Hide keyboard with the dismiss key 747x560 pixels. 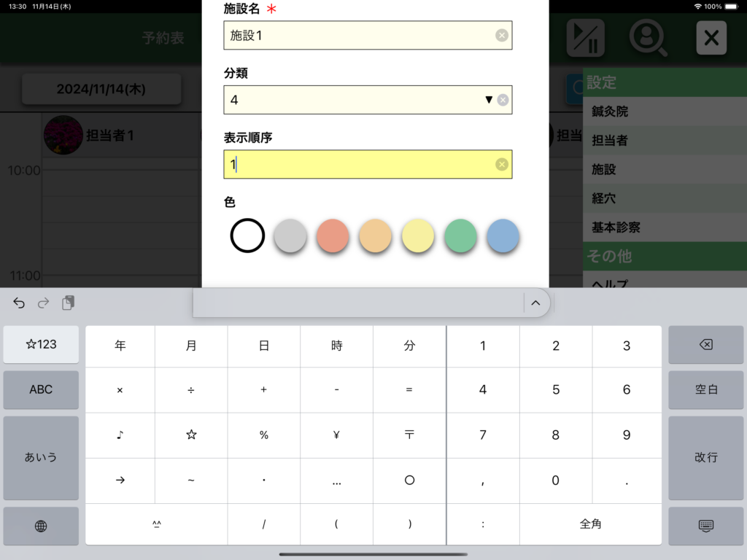(x=705, y=526)
